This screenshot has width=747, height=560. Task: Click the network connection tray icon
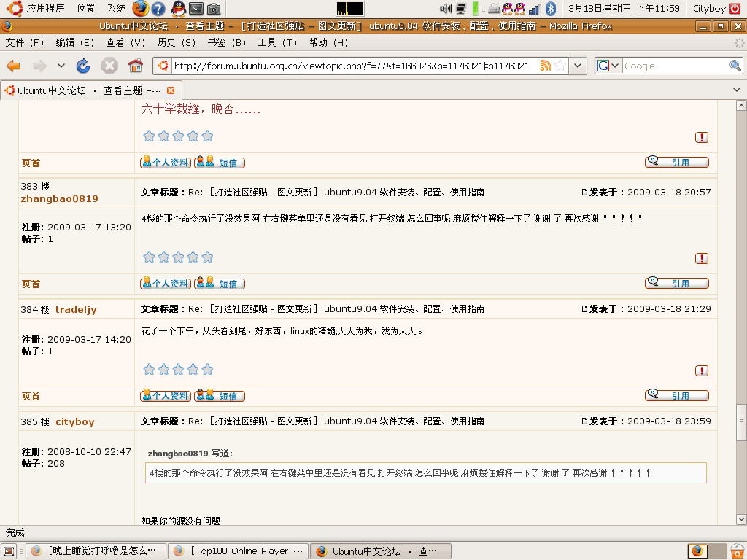461,9
